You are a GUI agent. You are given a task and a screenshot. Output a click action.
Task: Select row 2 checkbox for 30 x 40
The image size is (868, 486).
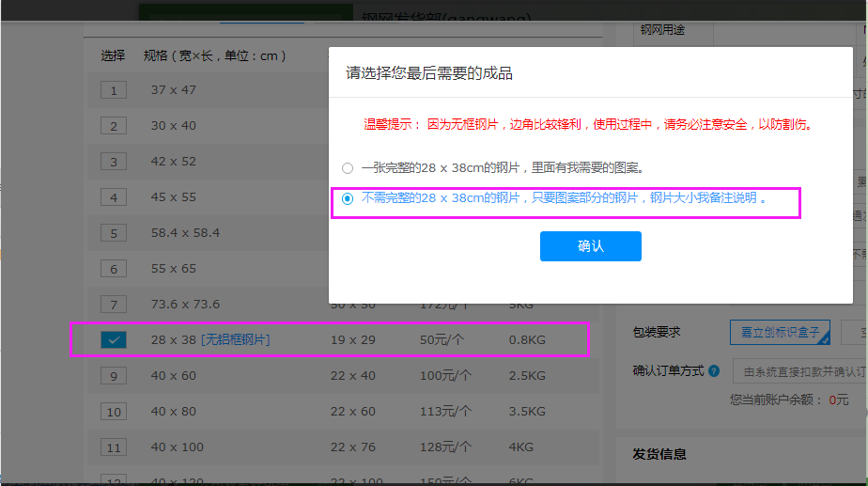tap(114, 126)
